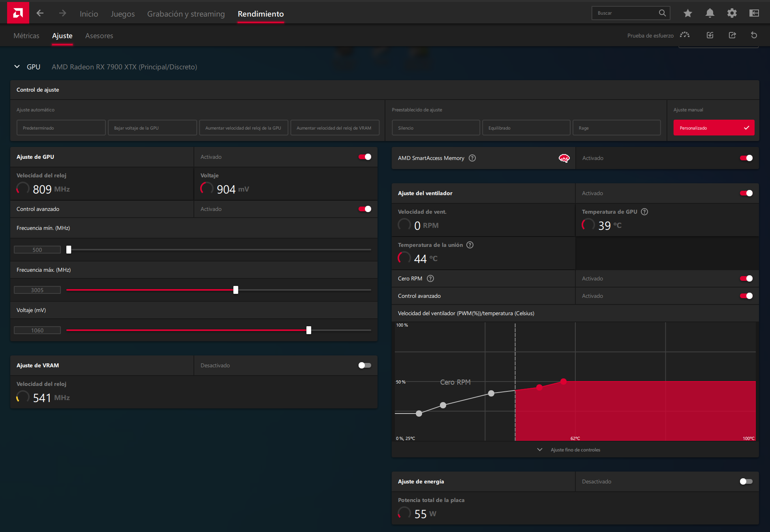Toggle the sidebar panel icon
This screenshot has height=532, width=770.
point(754,13)
